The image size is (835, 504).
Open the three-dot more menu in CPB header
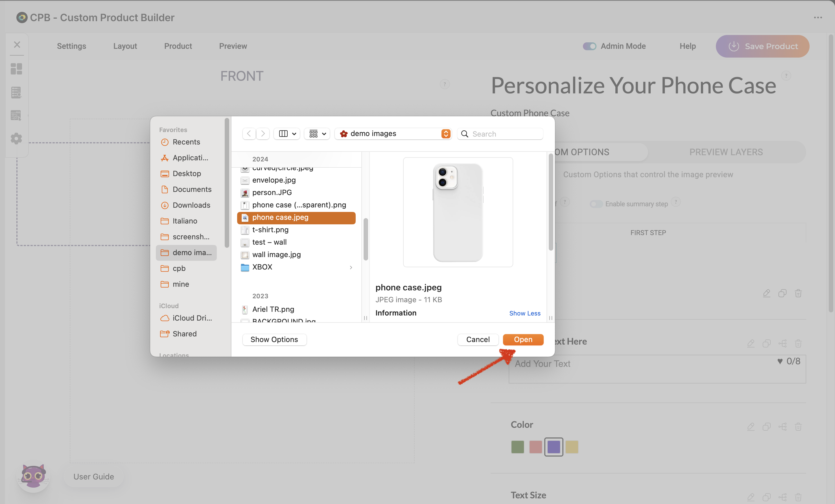[818, 17]
